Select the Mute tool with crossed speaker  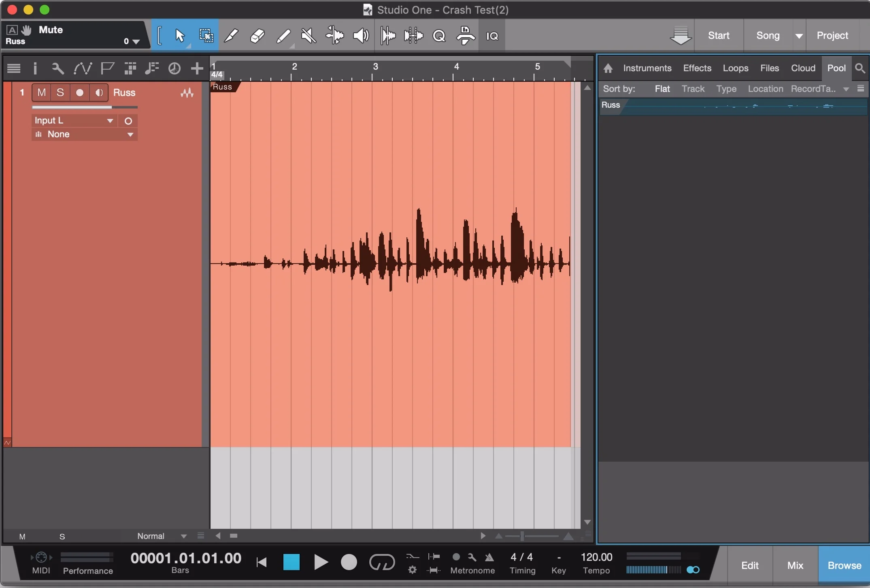[x=308, y=36]
